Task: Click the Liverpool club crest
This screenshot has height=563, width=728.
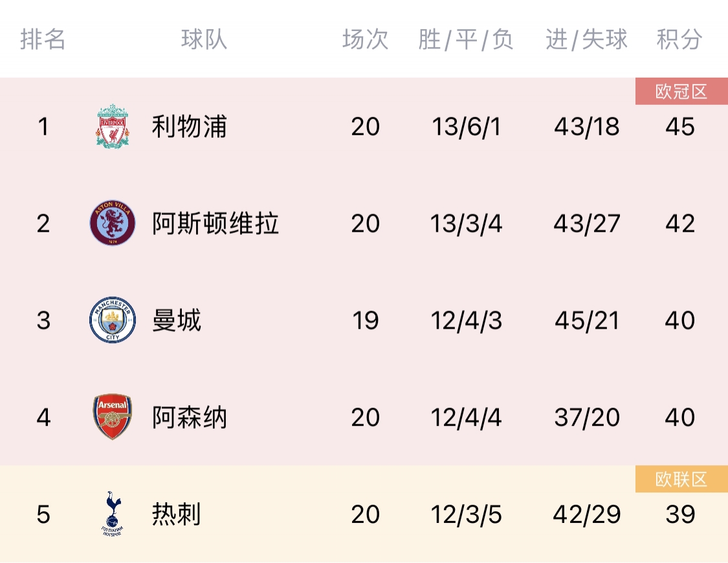Action: [113, 126]
